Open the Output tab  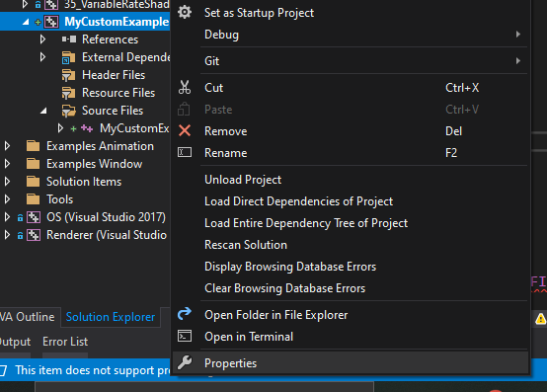15,342
